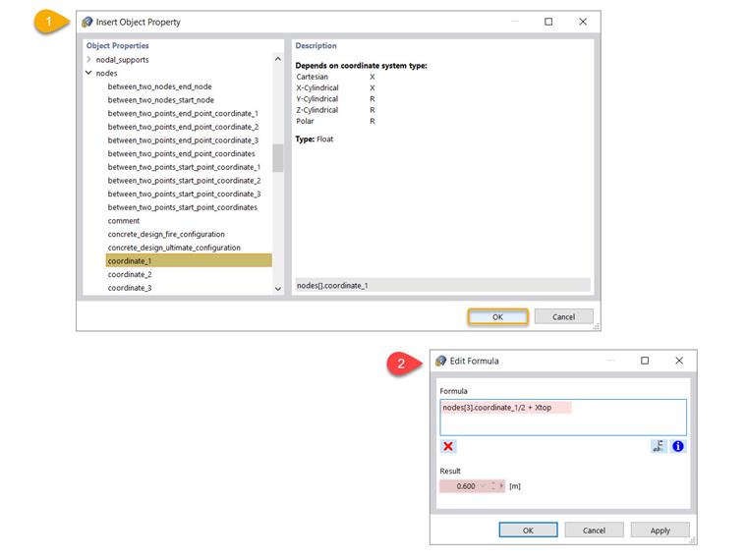Click the Result value stepper arrows
The width and height of the screenshot is (747, 560).
click(x=493, y=485)
